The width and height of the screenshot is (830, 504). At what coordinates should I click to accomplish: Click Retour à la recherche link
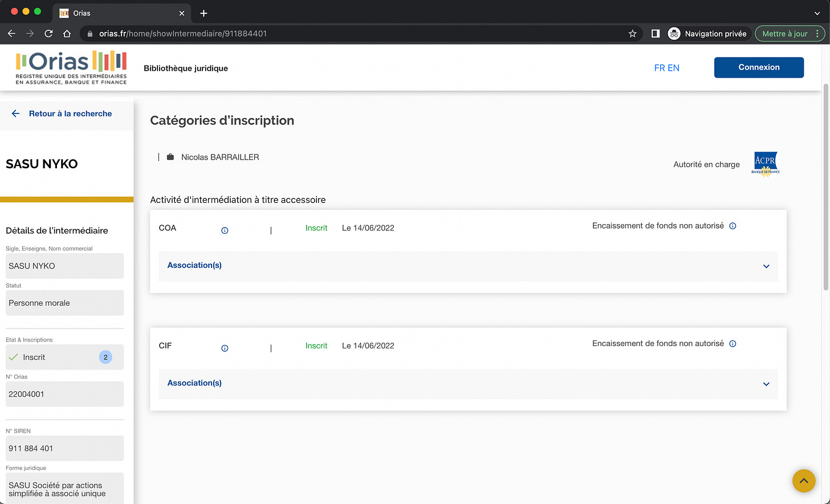(x=70, y=113)
